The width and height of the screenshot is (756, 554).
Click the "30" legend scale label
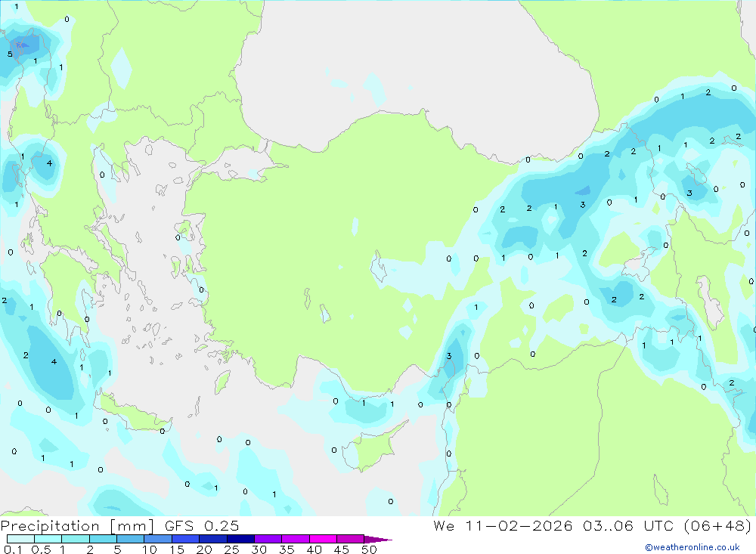tap(259, 549)
